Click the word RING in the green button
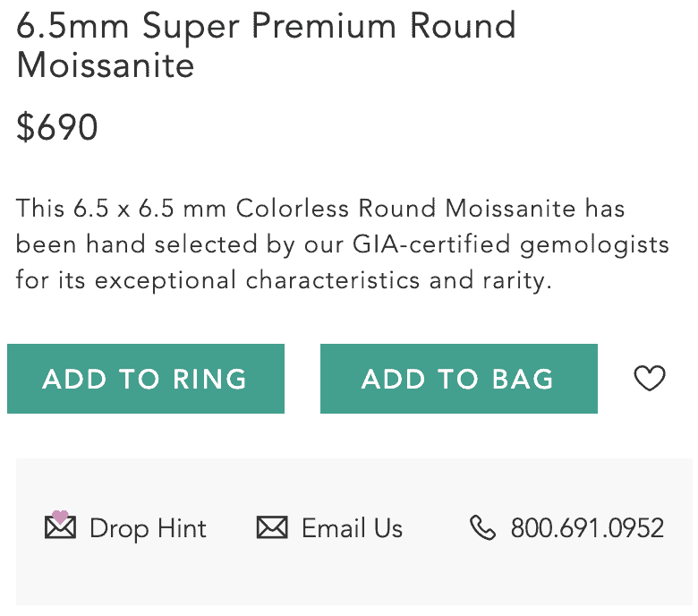This screenshot has height=616, width=698. pos(209,379)
